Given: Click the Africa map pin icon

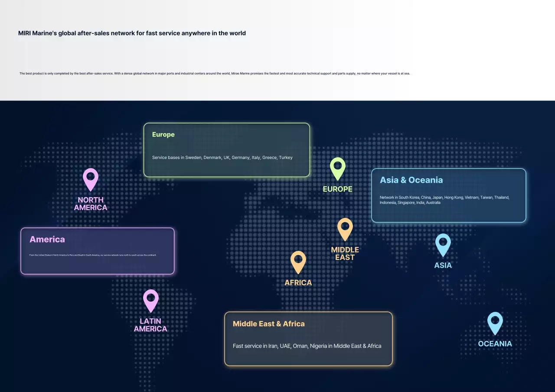Looking at the screenshot, I should click(x=298, y=262).
